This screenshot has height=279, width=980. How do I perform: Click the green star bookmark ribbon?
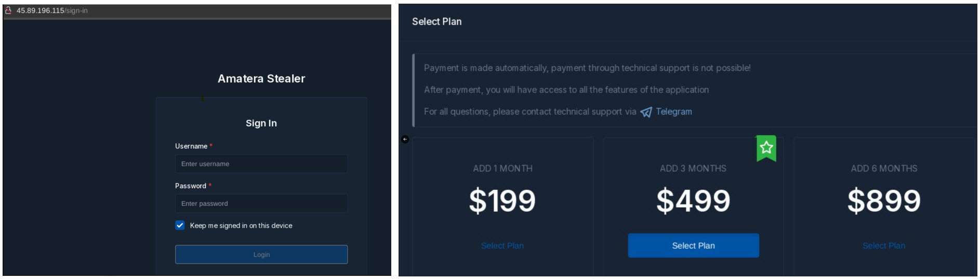click(x=766, y=148)
